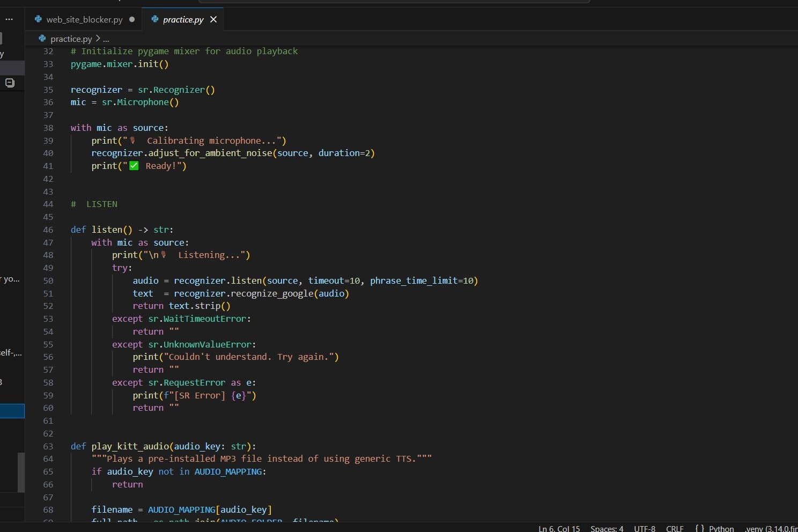Change indentation via Spaces: 4
The height and width of the screenshot is (532, 798).
607,528
